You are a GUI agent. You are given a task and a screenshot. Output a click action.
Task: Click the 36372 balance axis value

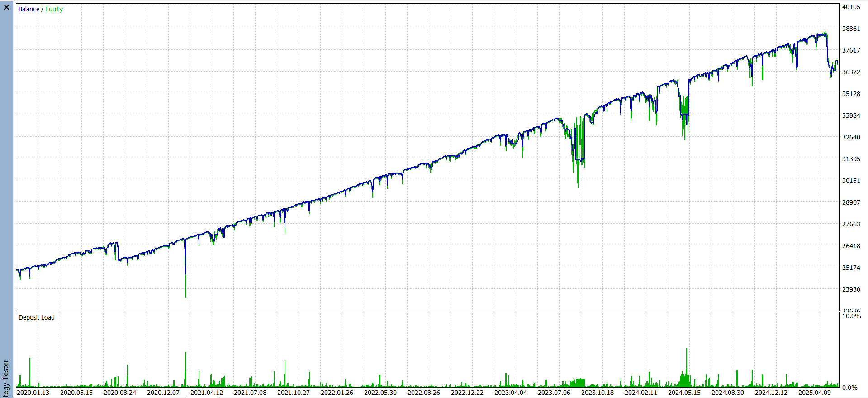851,72
